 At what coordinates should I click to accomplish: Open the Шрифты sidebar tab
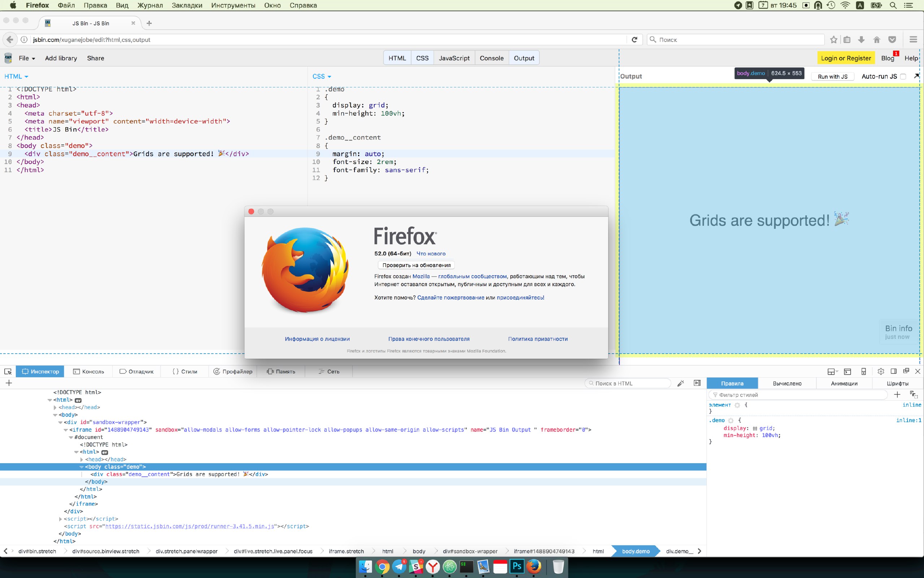coord(898,383)
